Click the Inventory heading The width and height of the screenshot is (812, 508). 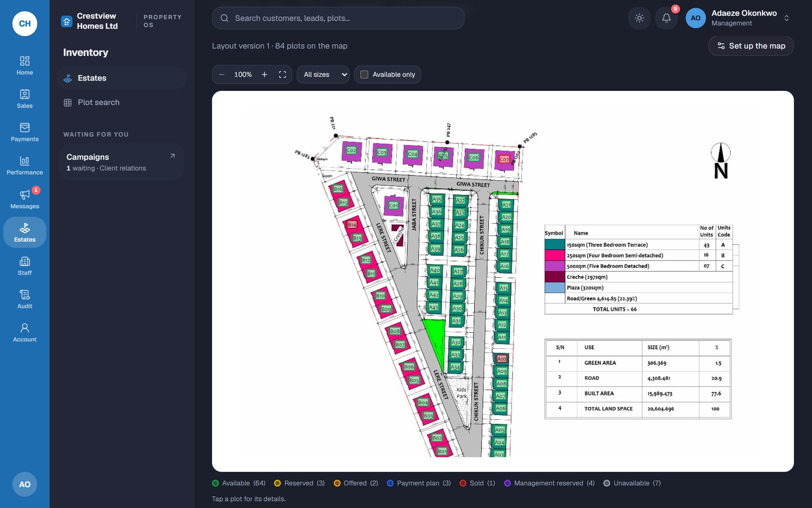[86, 52]
